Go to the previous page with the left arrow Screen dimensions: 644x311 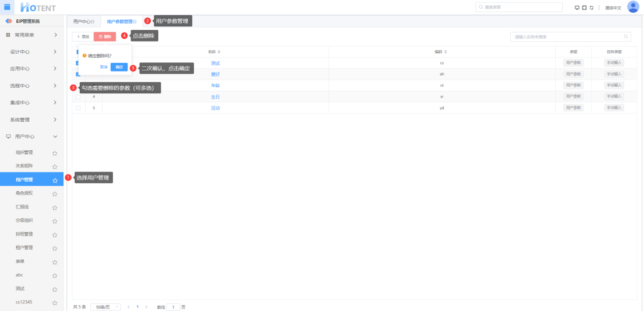[128, 307]
